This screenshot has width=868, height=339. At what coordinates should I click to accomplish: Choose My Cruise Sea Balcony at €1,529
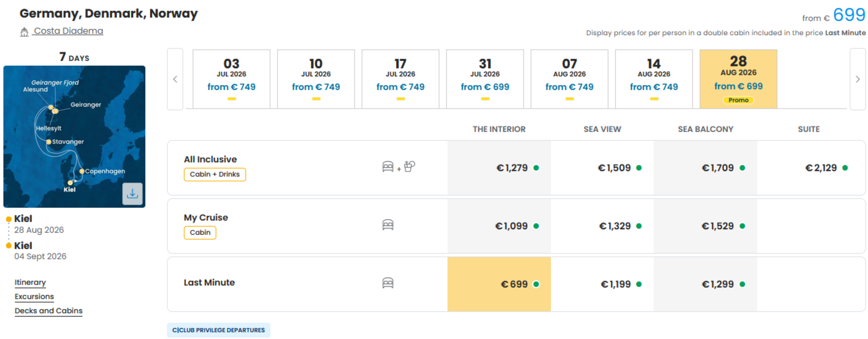(x=705, y=226)
